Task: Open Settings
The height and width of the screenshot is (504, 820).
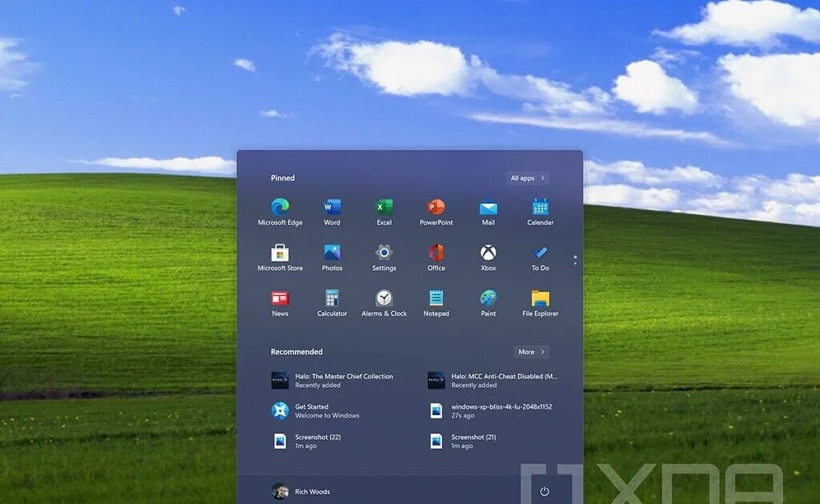Action: [384, 253]
